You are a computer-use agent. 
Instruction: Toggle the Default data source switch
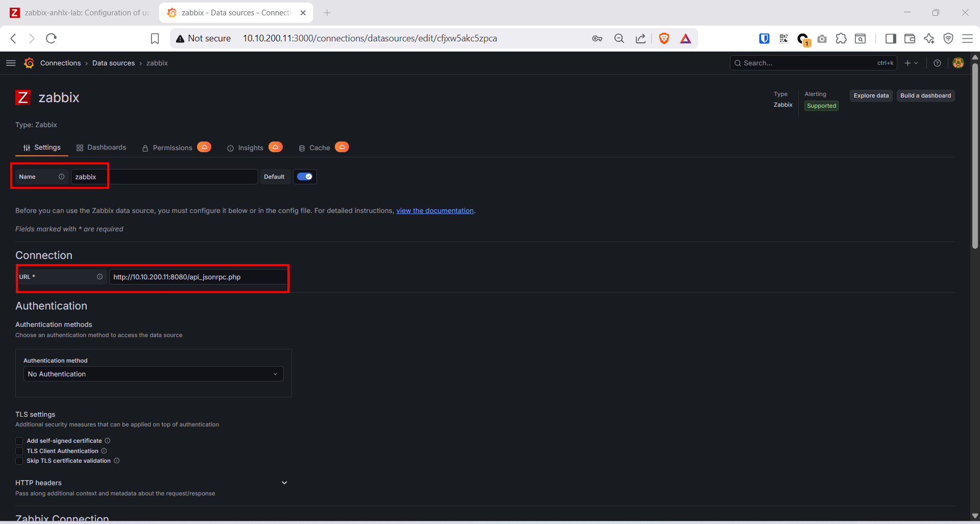click(x=305, y=177)
